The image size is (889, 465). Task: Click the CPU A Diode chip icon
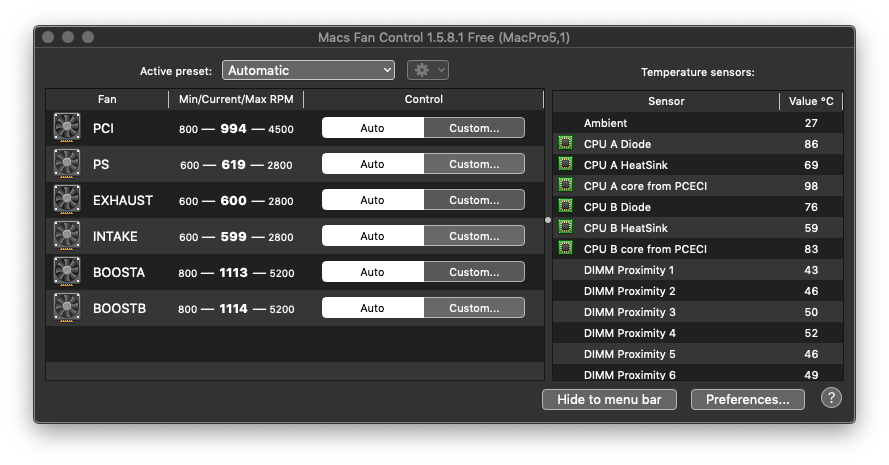pyautogui.click(x=565, y=143)
